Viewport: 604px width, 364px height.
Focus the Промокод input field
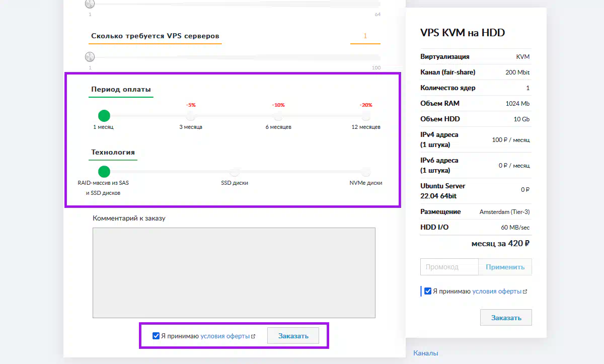[449, 267]
